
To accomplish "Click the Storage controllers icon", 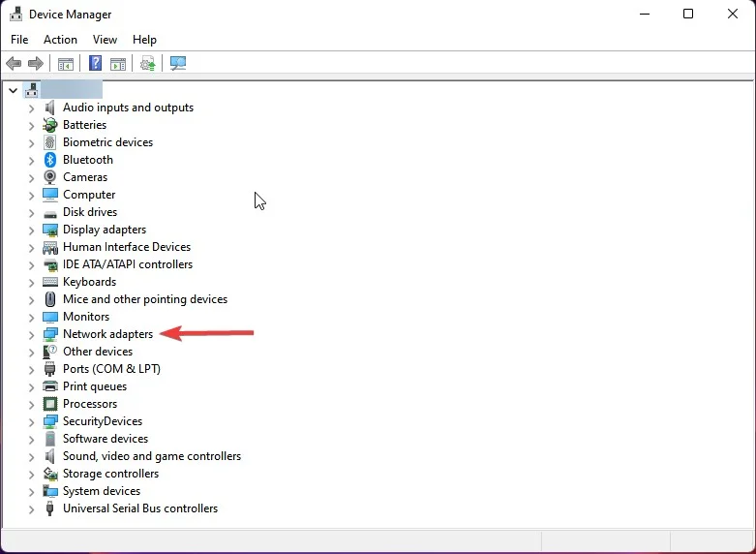I will point(50,474).
